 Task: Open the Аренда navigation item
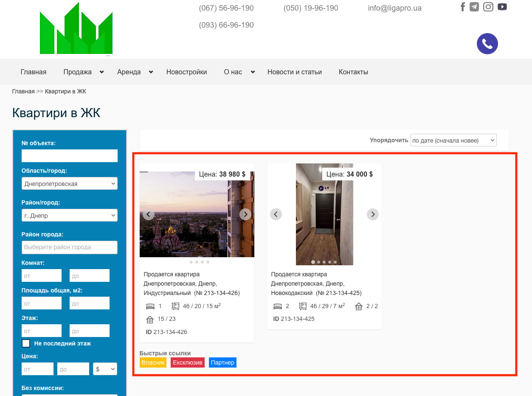[x=129, y=72]
